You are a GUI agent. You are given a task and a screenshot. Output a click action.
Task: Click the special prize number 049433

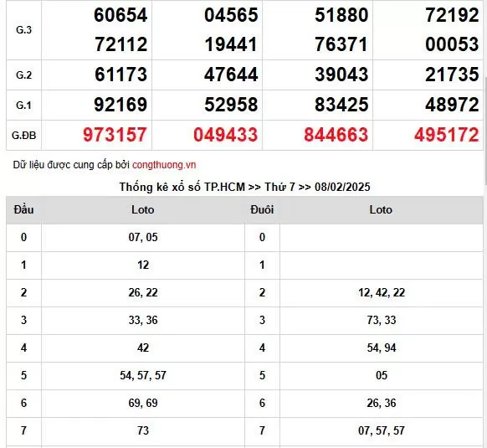point(225,135)
